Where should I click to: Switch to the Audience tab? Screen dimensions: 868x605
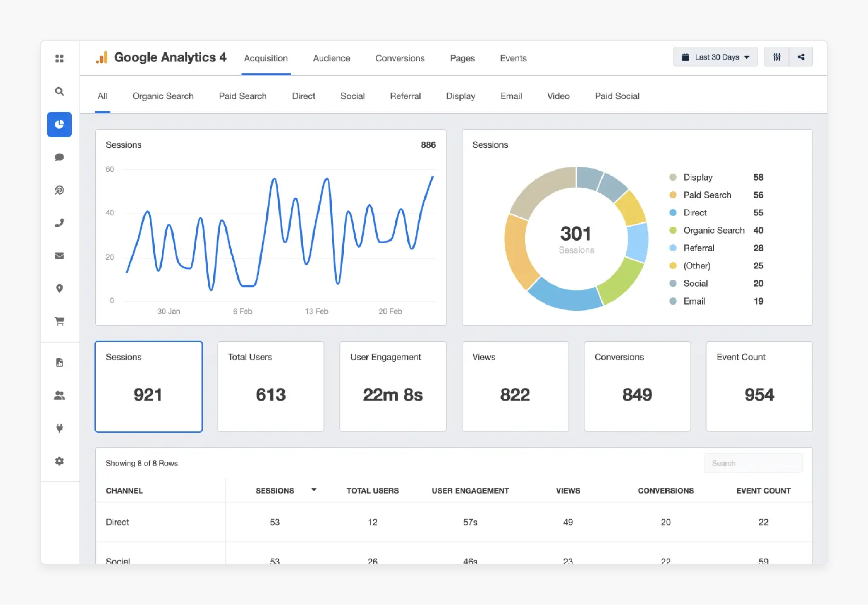tap(332, 58)
